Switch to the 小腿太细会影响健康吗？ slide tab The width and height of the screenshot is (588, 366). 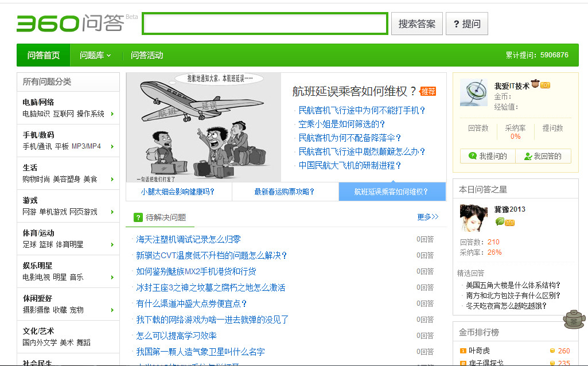coord(179,192)
